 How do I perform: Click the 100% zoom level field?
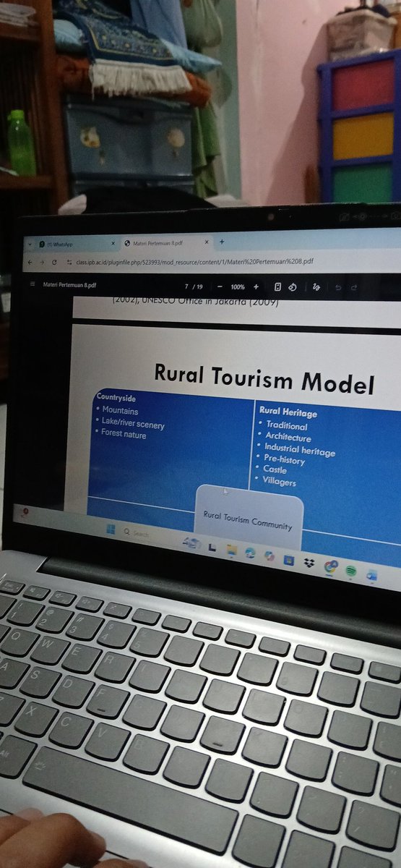pos(238,287)
